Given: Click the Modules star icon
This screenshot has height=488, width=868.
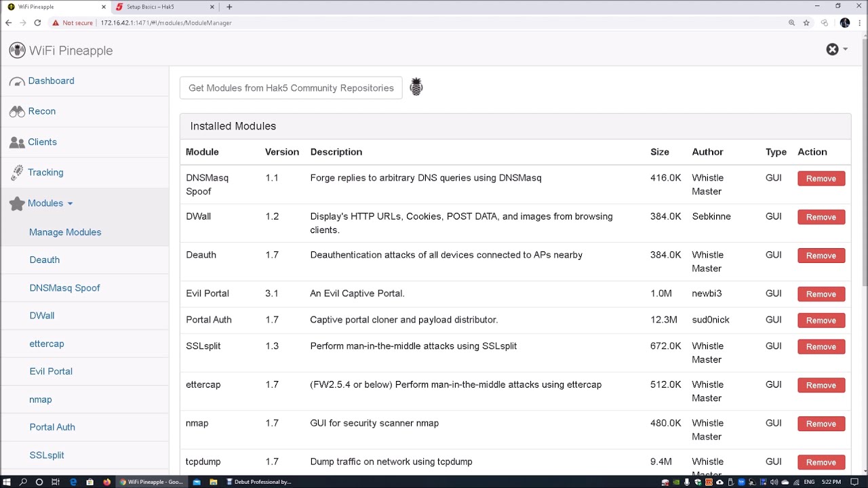Looking at the screenshot, I should 17,203.
